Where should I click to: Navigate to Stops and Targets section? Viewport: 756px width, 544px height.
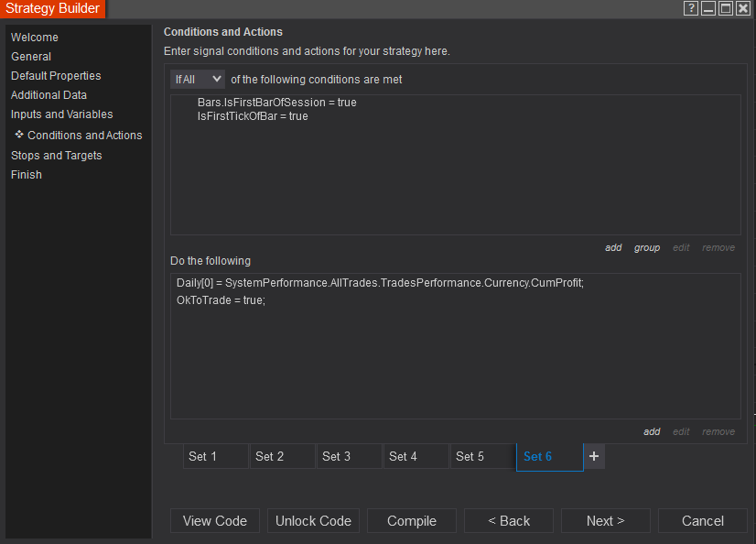coord(56,156)
